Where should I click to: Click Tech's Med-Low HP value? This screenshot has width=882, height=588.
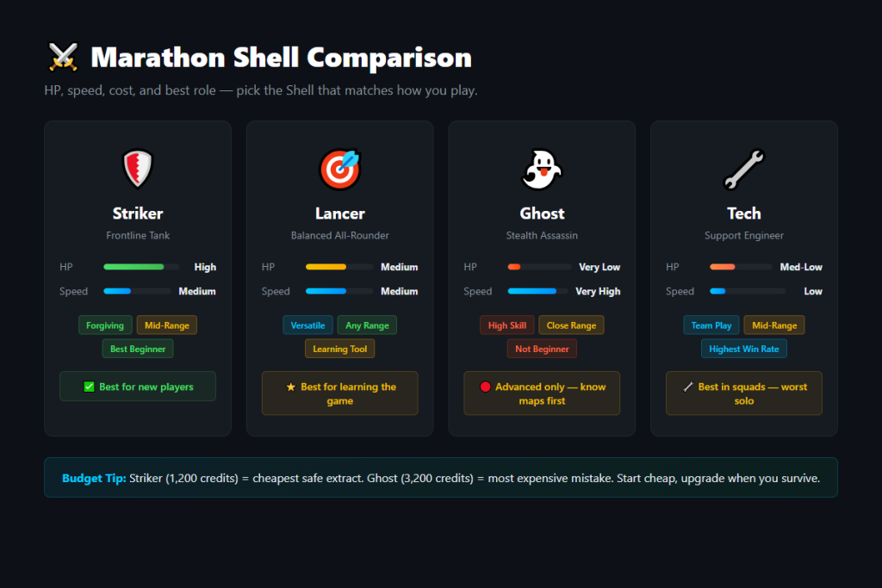pyautogui.click(x=801, y=267)
